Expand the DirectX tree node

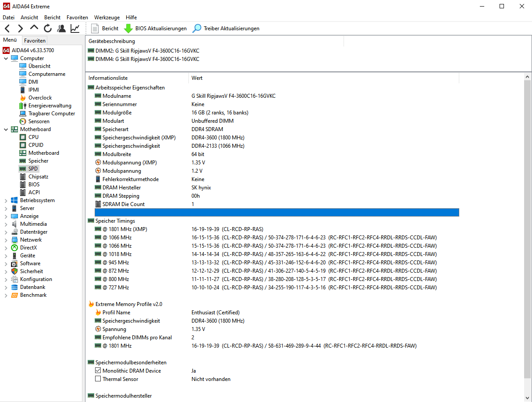pos(6,248)
